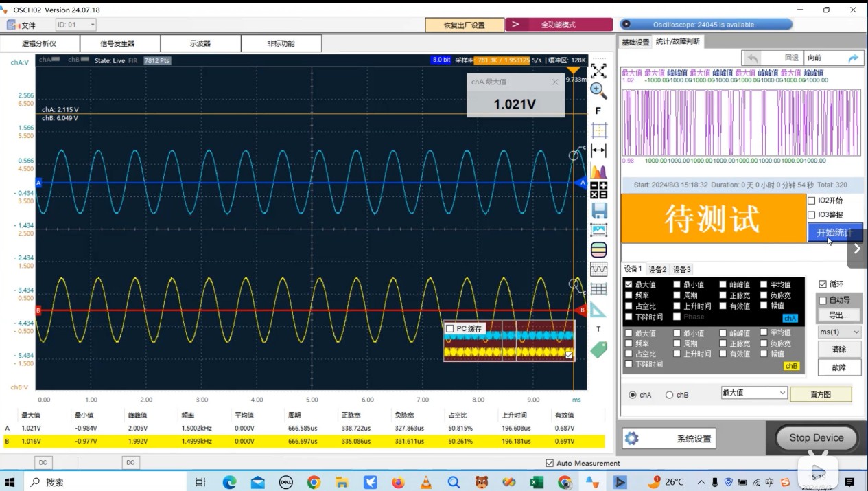Screen dimensions: 868x491
Task: Open the ms(1) unit dropdown
Action: click(x=839, y=332)
